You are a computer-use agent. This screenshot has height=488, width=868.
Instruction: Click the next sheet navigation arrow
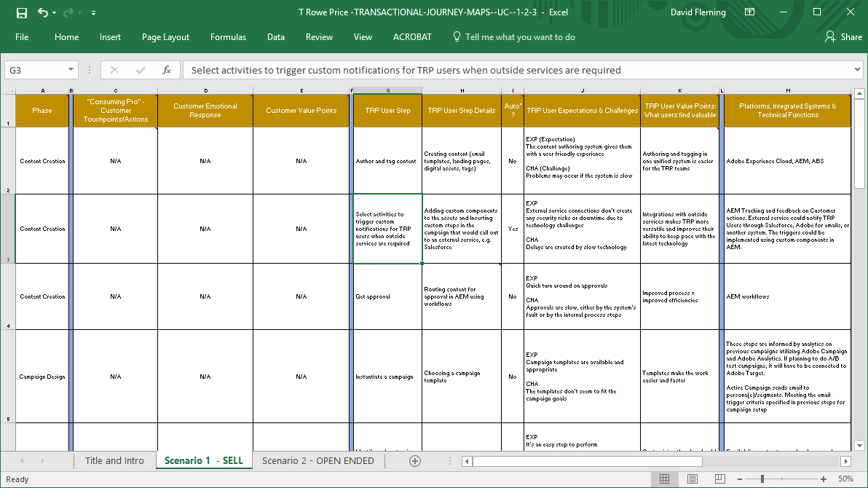43,461
